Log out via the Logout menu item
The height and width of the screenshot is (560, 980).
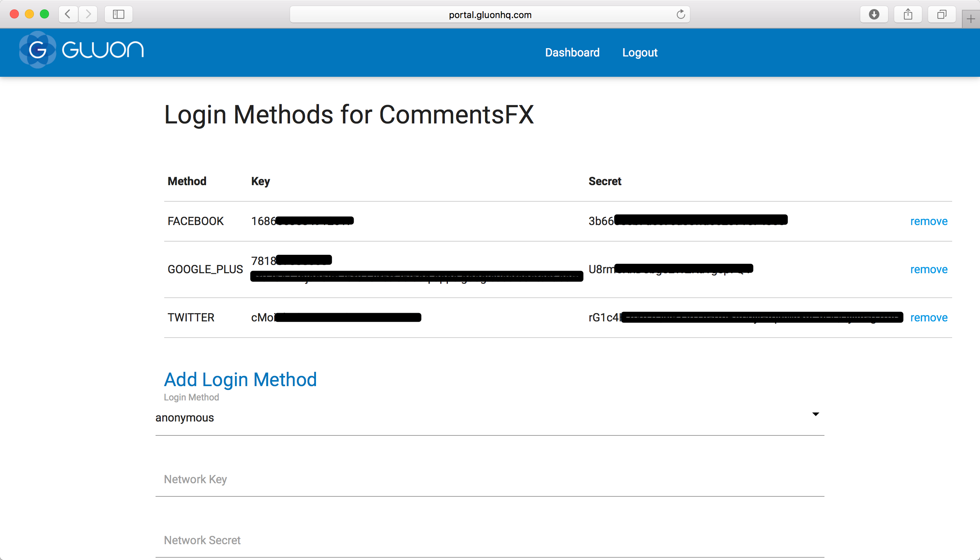click(640, 52)
